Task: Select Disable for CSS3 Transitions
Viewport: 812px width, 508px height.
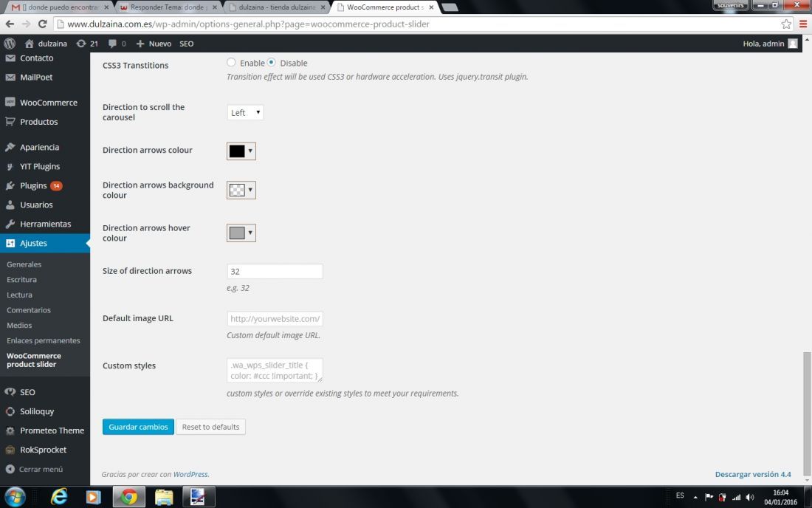Action: 272,62
